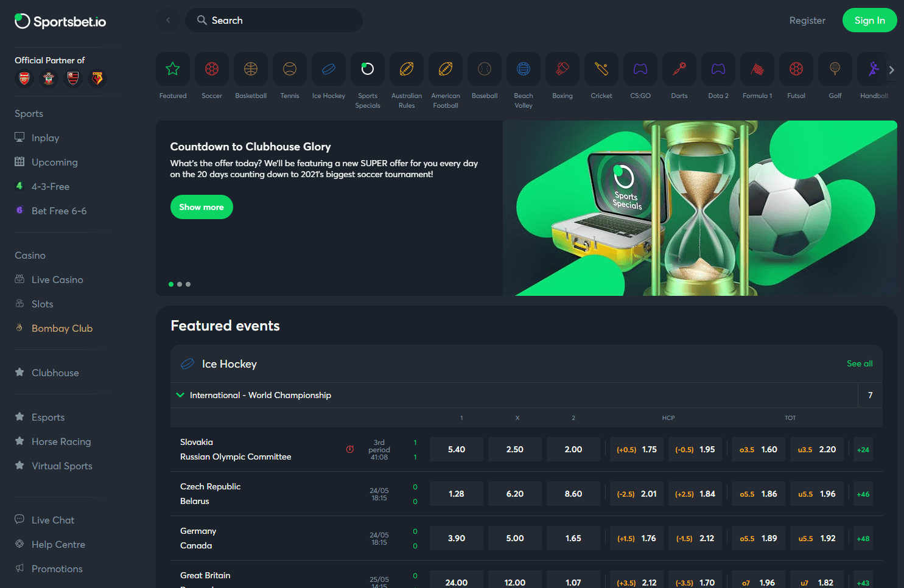Click inside the Search input field
The image size is (904, 588).
274,20
